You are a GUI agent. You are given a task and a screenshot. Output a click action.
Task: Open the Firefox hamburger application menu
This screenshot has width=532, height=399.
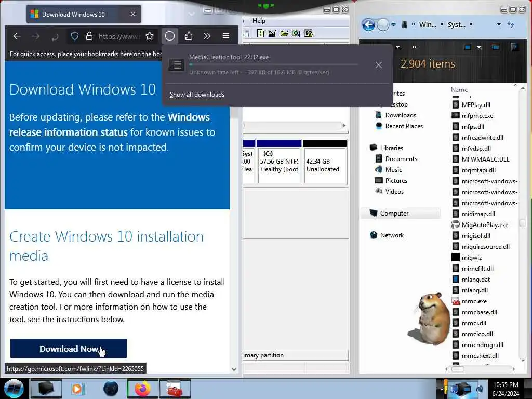click(x=226, y=36)
